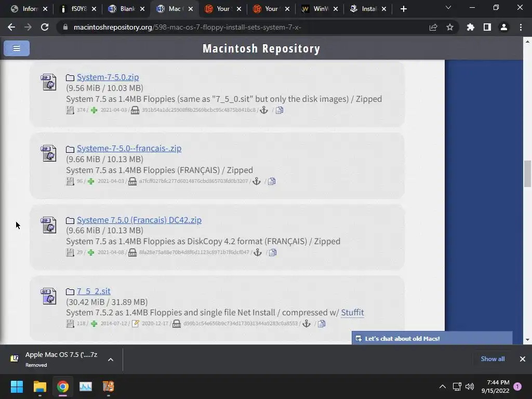Open the volume control in system tray
The height and width of the screenshot is (399, 532).
click(x=470, y=387)
